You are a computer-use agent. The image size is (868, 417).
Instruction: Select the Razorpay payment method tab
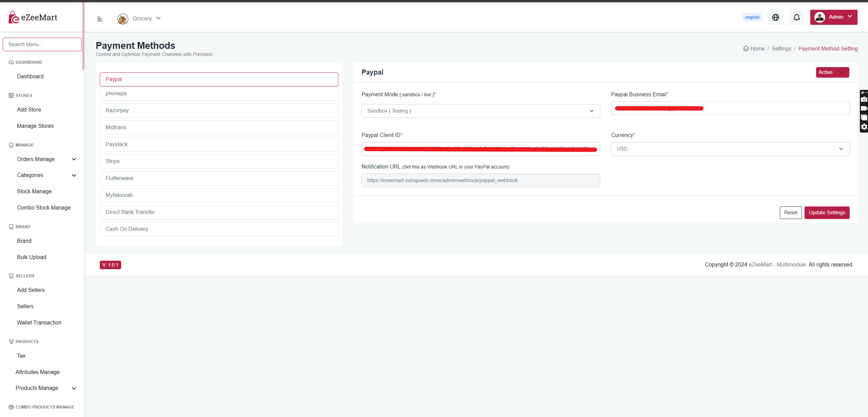click(x=219, y=111)
